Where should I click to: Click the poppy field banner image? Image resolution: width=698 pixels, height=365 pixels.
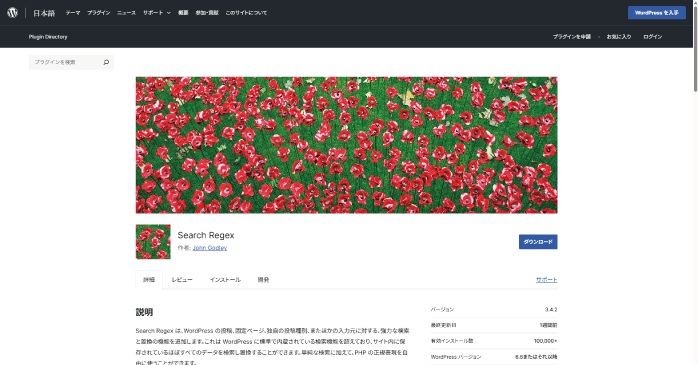point(346,145)
